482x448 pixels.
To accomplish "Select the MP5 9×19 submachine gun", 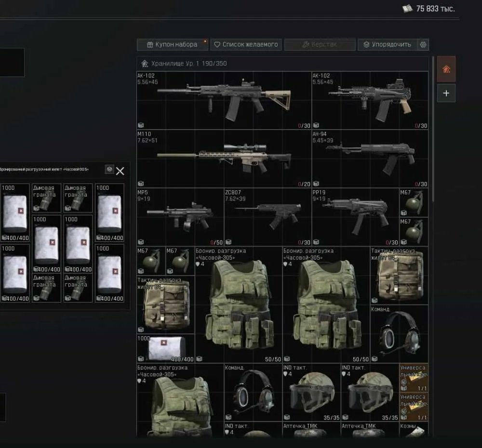I will [180, 217].
